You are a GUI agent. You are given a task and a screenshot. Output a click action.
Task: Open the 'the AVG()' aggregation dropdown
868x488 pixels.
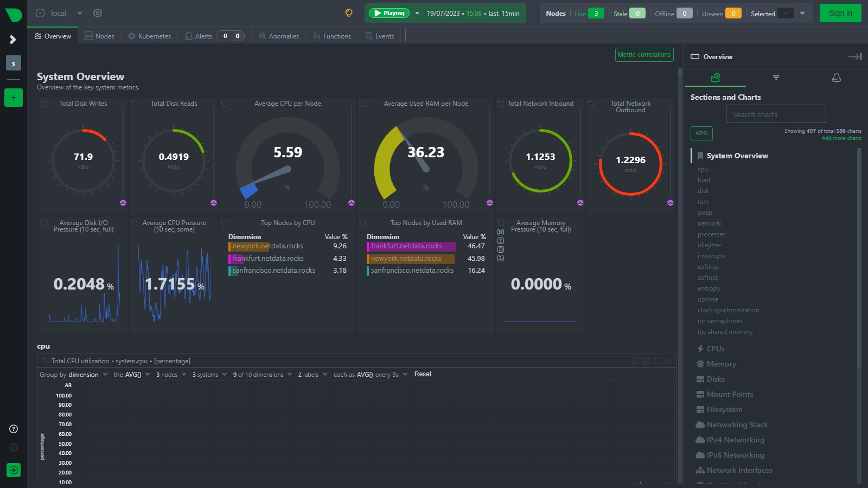click(x=132, y=375)
